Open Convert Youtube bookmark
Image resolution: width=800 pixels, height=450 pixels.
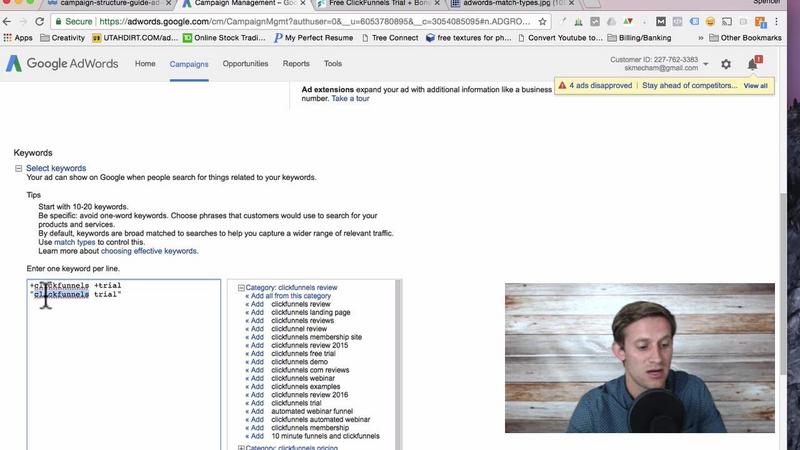(x=560, y=38)
